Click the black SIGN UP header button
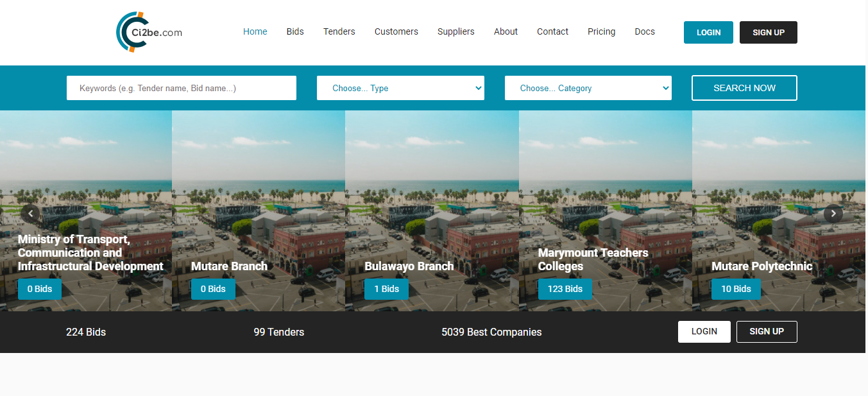Viewport: 868px width, 396px height. pos(769,32)
